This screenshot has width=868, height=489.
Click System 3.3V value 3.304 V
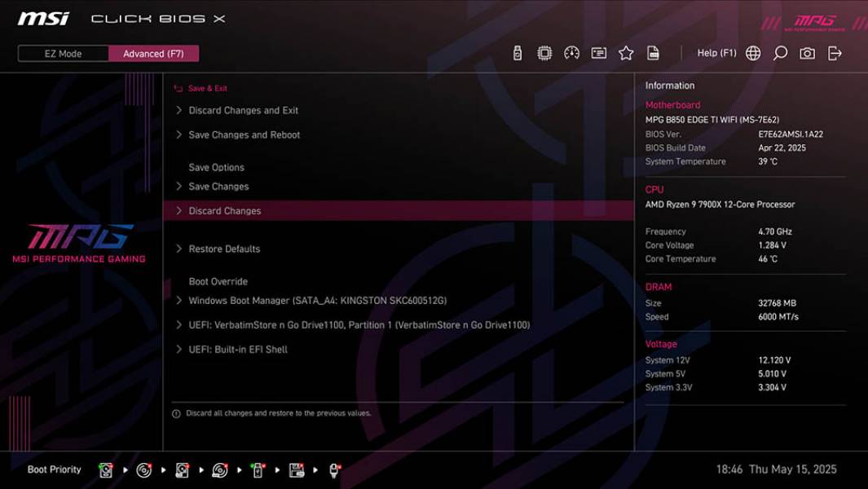tap(772, 388)
